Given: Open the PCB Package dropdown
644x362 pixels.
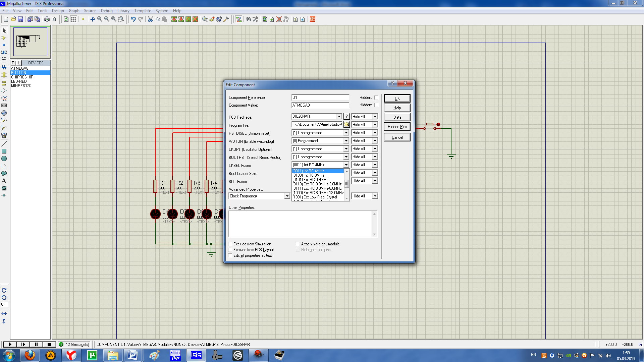Looking at the screenshot, I should [x=339, y=116].
